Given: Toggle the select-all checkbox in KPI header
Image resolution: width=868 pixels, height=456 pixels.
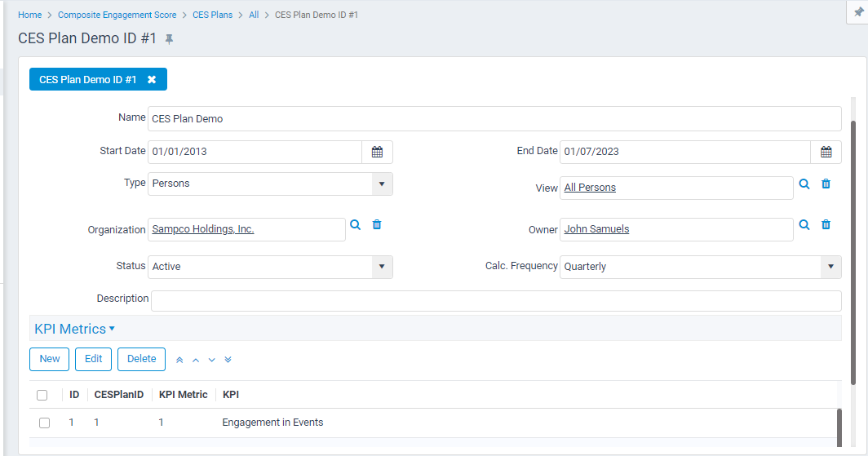Looking at the screenshot, I should [42, 395].
